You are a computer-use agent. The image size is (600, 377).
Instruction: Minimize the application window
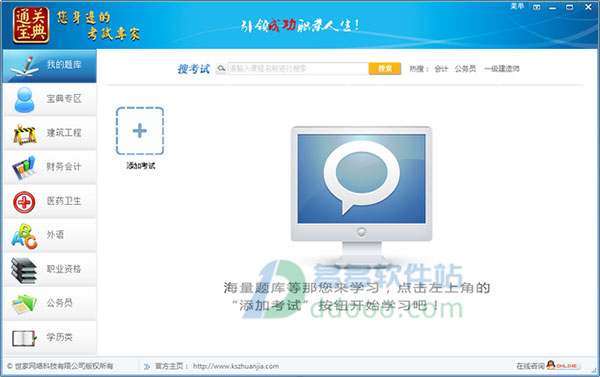pyautogui.click(x=553, y=8)
